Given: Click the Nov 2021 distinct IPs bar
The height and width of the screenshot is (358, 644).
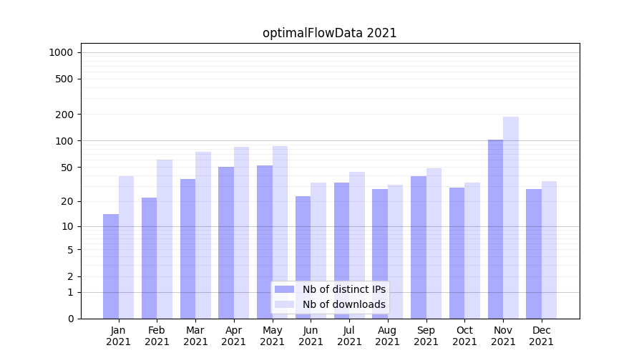Looking at the screenshot, I should [x=495, y=229].
